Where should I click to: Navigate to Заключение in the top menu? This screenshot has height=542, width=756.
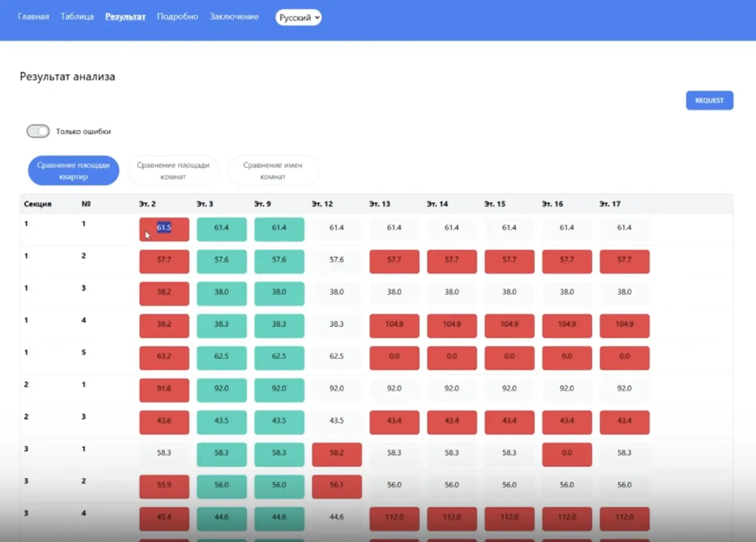tap(234, 17)
